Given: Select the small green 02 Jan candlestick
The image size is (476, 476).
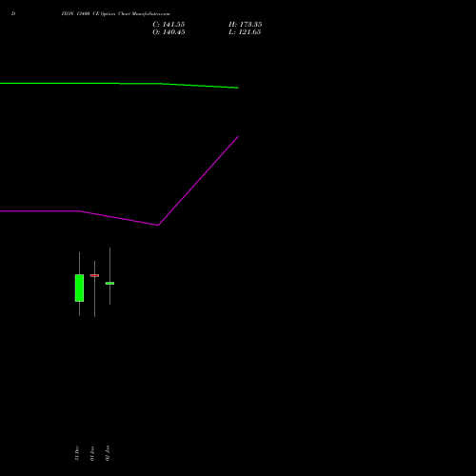Looking at the screenshot, I should 109,283.
